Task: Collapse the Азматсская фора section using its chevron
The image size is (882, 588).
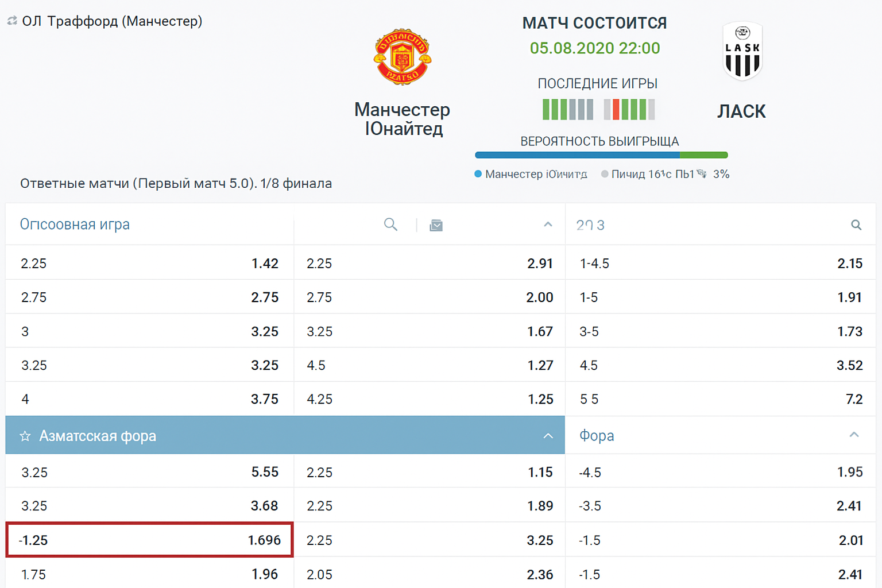Action: point(548,436)
